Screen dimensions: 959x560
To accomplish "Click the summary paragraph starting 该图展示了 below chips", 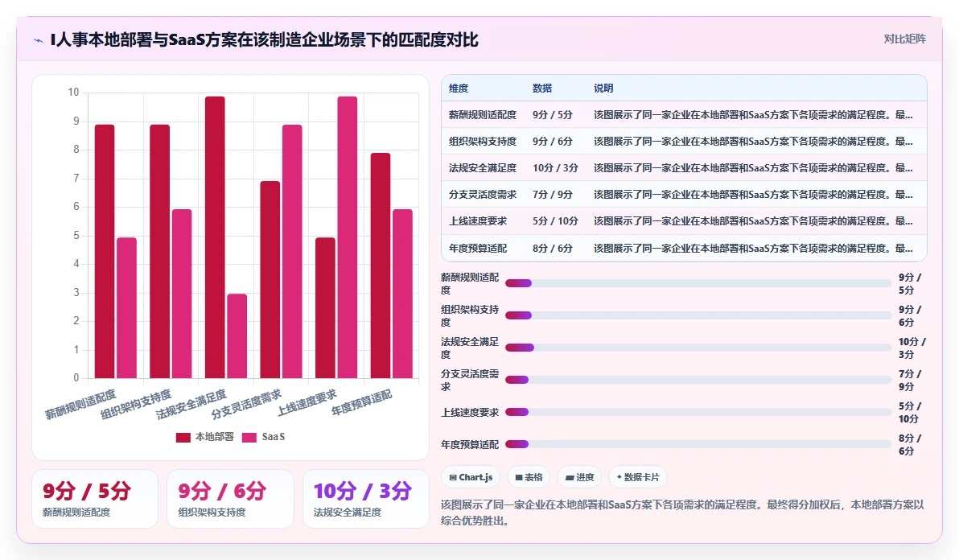I will click(682, 513).
